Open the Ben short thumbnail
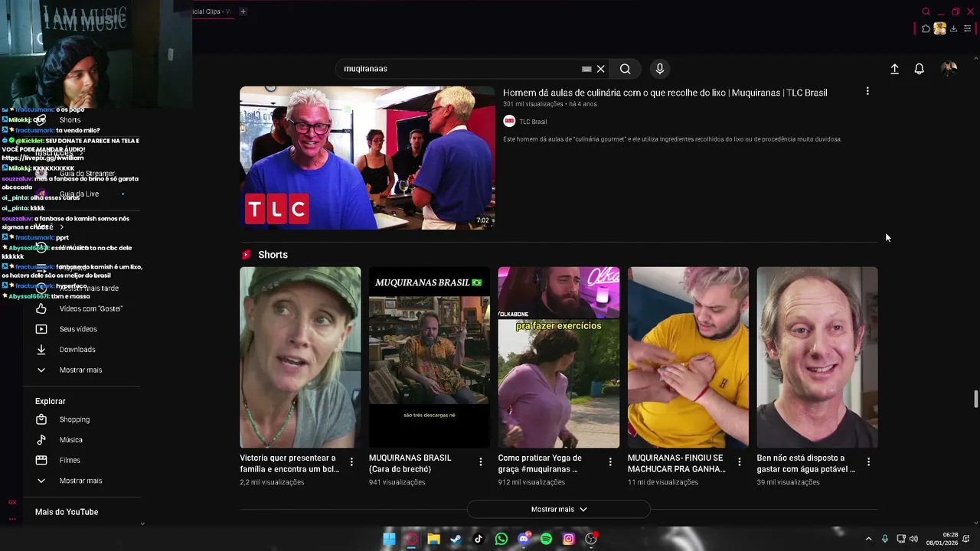This screenshot has height=551, width=980. click(x=817, y=357)
